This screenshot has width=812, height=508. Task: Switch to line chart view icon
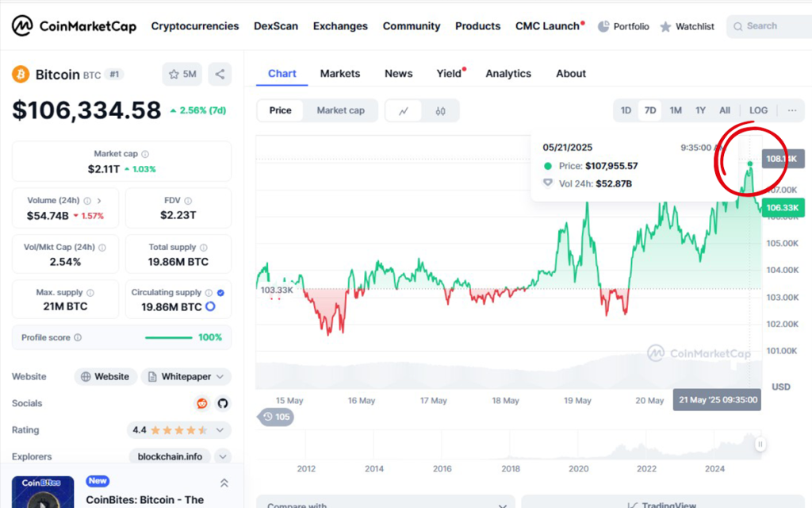point(404,111)
